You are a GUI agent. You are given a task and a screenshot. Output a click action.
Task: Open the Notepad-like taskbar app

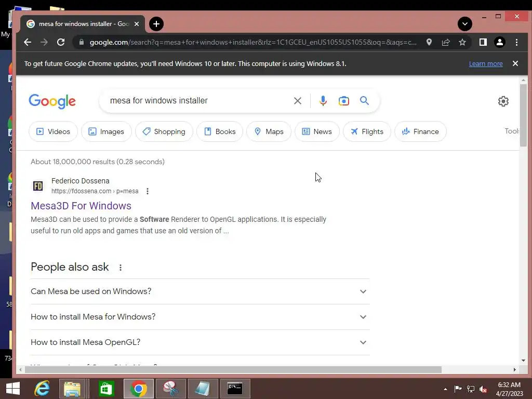click(x=203, y=389)
